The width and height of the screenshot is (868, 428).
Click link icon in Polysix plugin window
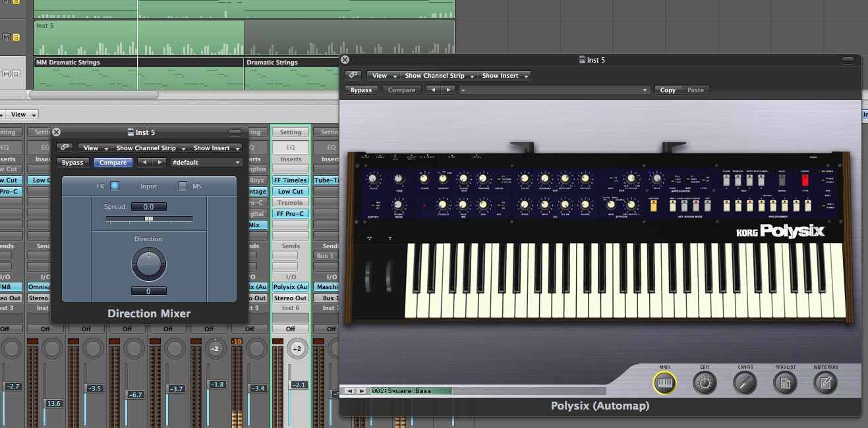[353, 76]
